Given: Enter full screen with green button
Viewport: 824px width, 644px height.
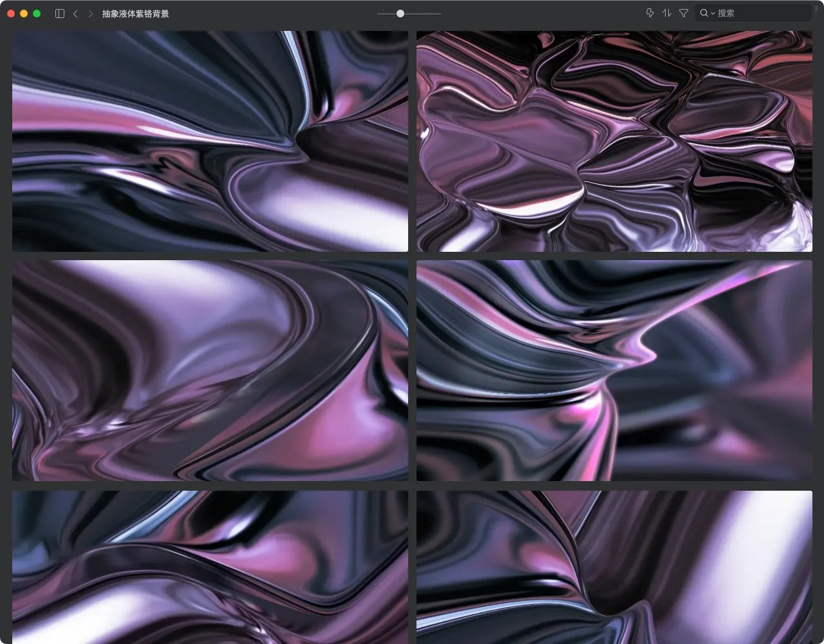Looking at the screenshot, I should 37,14.
